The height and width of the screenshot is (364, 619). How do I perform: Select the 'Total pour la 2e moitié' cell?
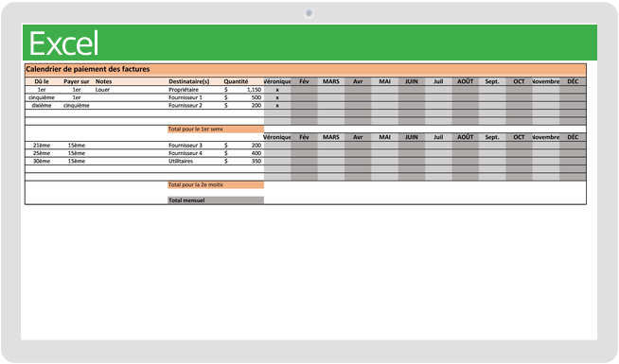[216, 185]
